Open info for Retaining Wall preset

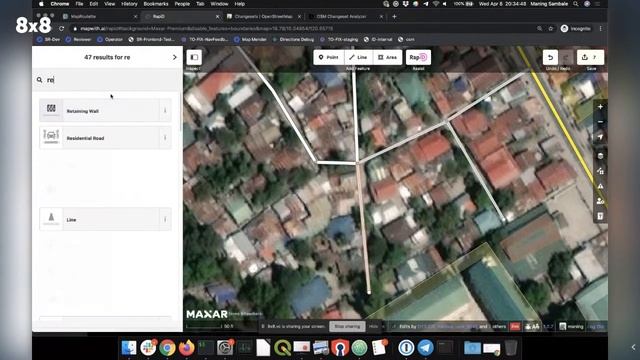point(165,111)
